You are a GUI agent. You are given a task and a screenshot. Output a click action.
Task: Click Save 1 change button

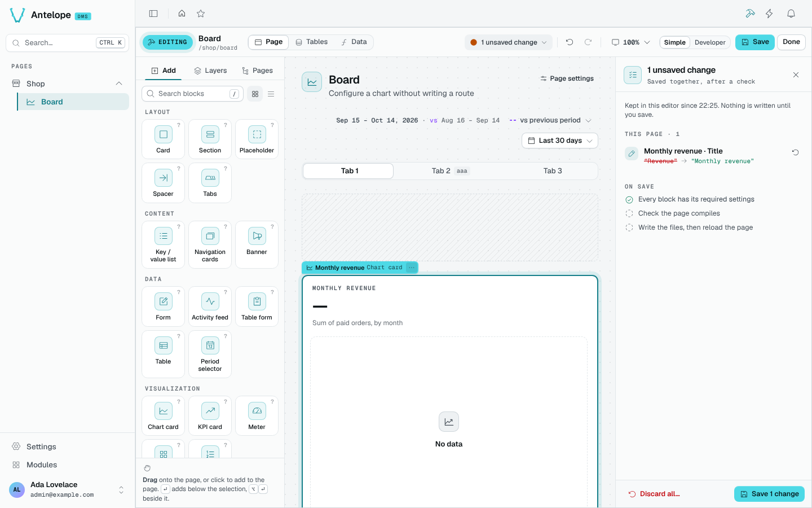769,494
